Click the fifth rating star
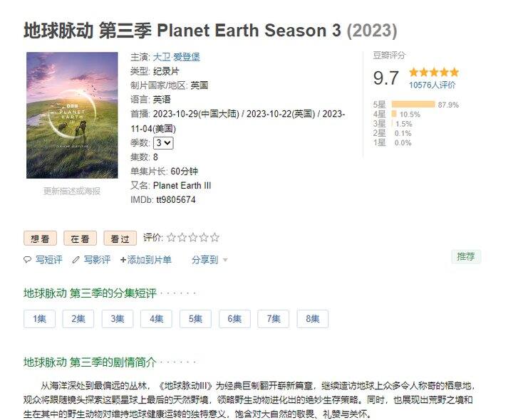513x420 pixels. [214, 238]
